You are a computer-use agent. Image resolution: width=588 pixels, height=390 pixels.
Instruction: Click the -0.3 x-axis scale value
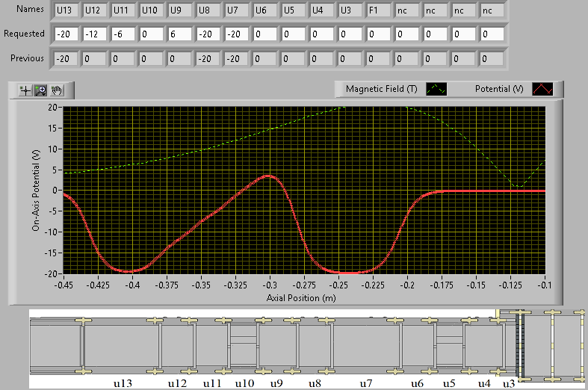coord(269,285)
